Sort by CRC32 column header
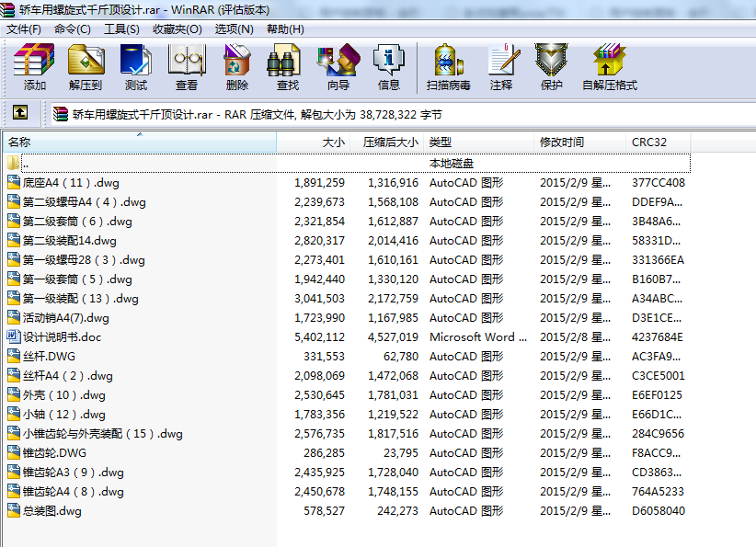Screen dimensions: 756x547 (x=659, y=142)
